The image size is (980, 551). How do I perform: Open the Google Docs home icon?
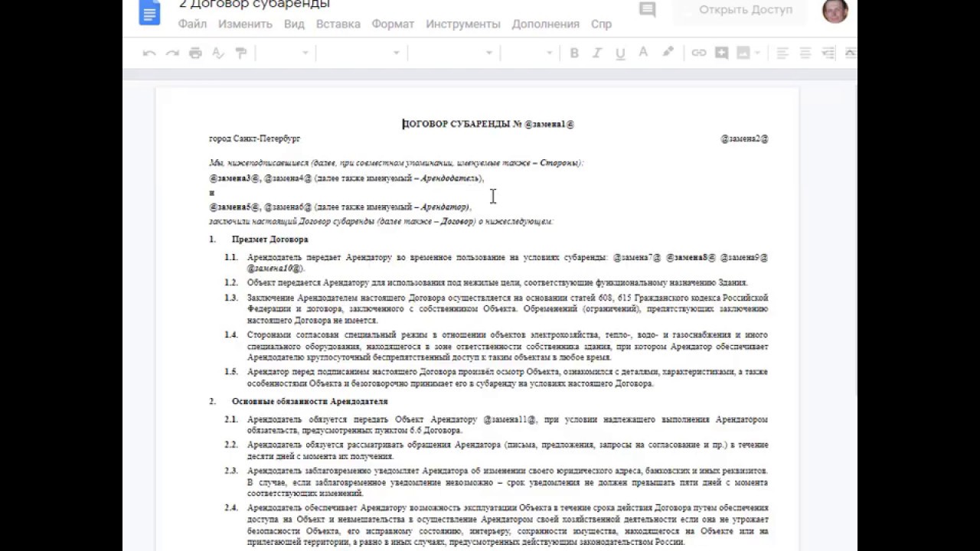pos(149,12)
